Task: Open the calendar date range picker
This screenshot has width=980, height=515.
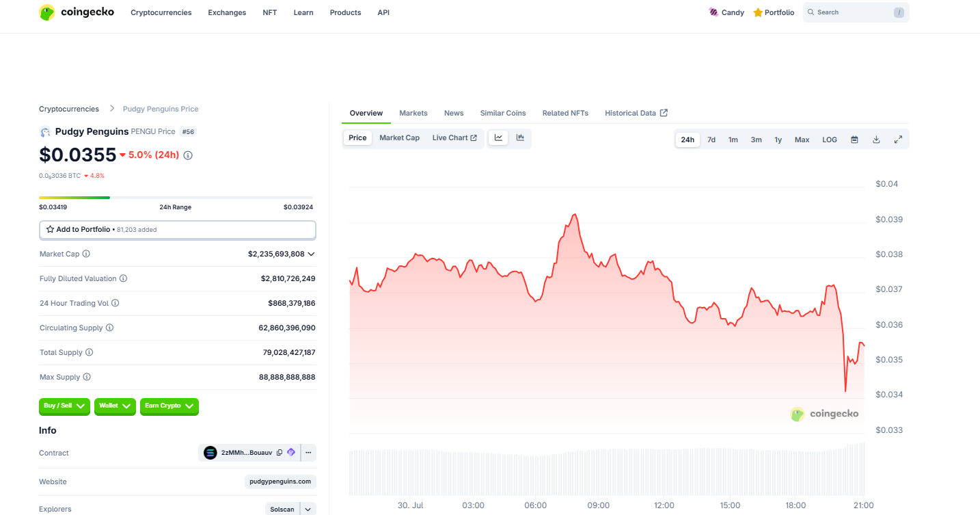Action: (x=854, y=140)
